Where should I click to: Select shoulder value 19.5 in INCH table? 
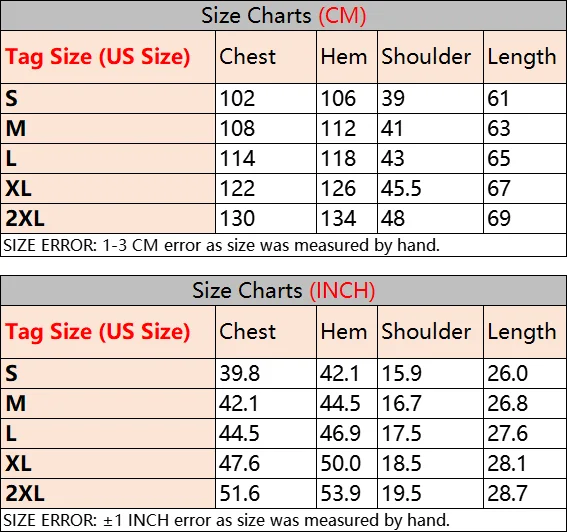click(x=402, y=493)
